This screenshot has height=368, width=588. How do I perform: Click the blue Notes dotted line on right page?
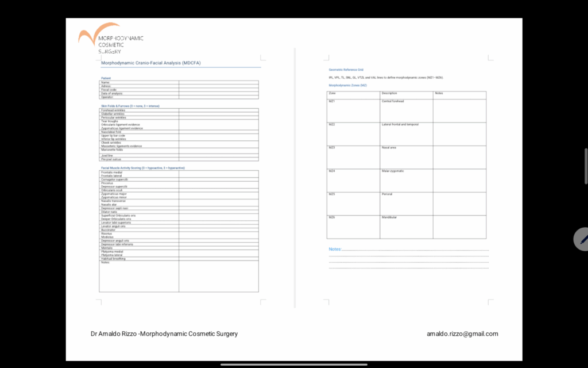pos(408,250)
